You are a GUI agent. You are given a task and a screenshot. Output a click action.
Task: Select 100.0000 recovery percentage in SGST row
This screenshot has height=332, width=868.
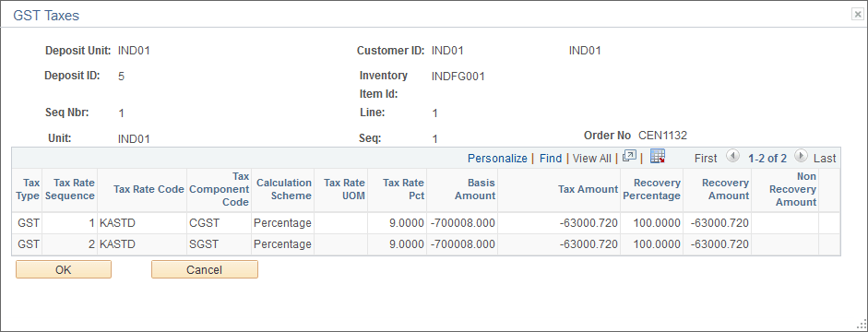click(656, 244)
